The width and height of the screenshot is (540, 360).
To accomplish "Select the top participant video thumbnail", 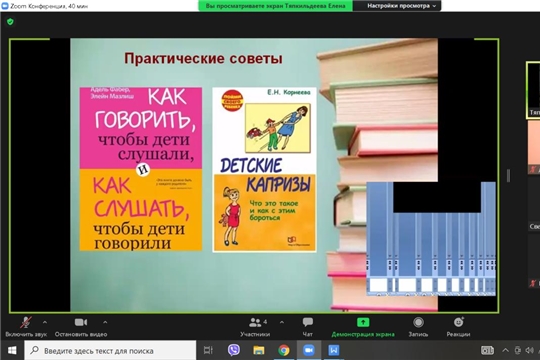I will coord(533,90).
